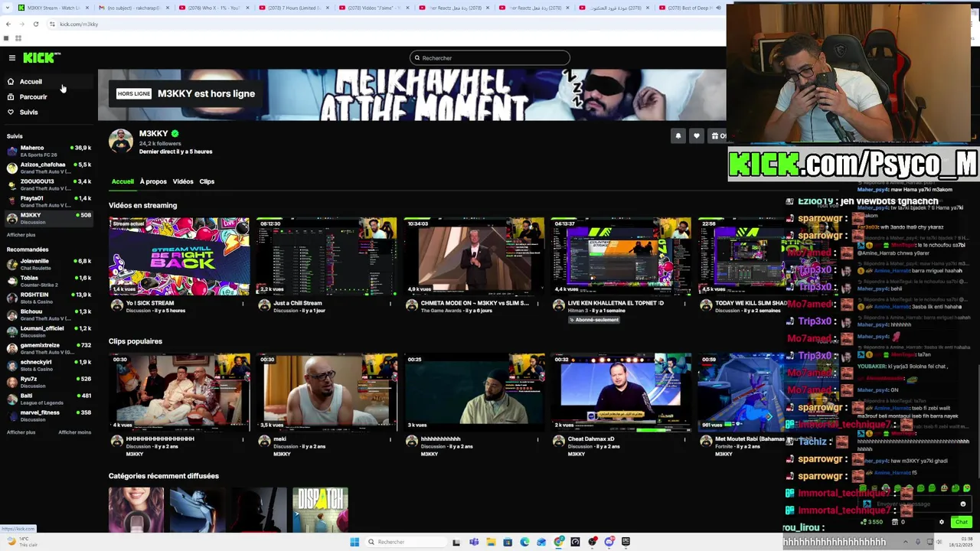Expand recommended channels with Afficher plus
Screen dimensions: 980x551
click(21, 432)
